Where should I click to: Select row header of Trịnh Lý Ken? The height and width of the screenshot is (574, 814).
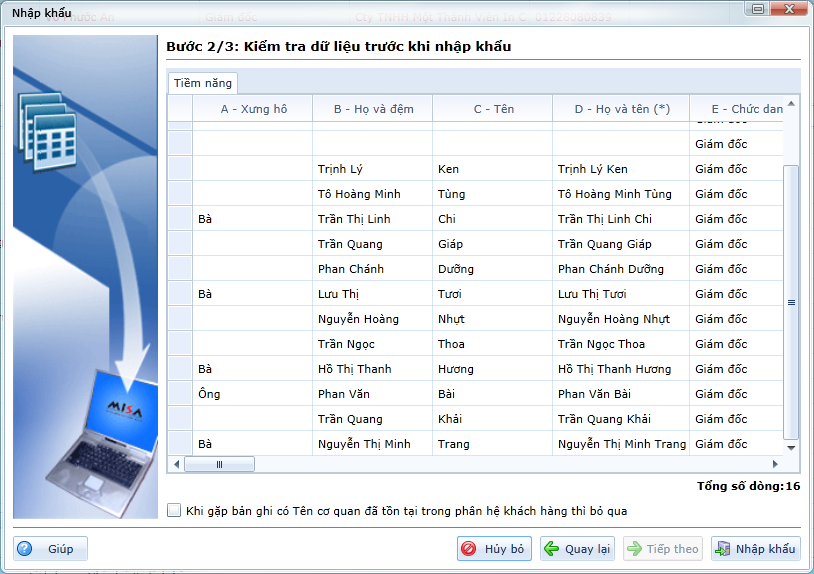pos(180,169)
